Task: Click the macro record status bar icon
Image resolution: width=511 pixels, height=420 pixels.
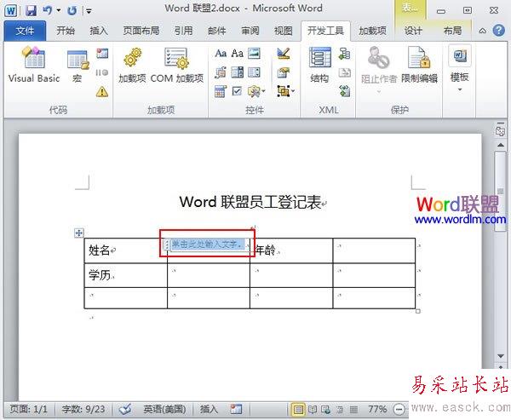Action: [x=236, y=409]
